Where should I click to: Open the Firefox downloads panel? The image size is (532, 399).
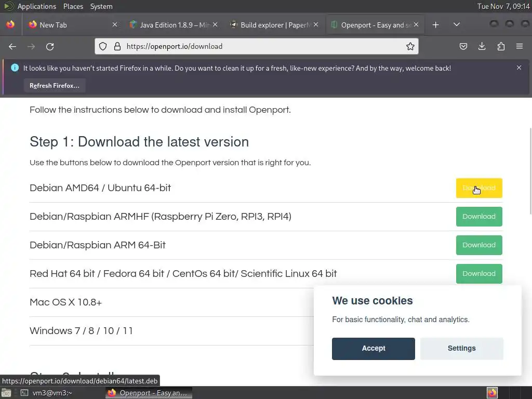point(482,46)
